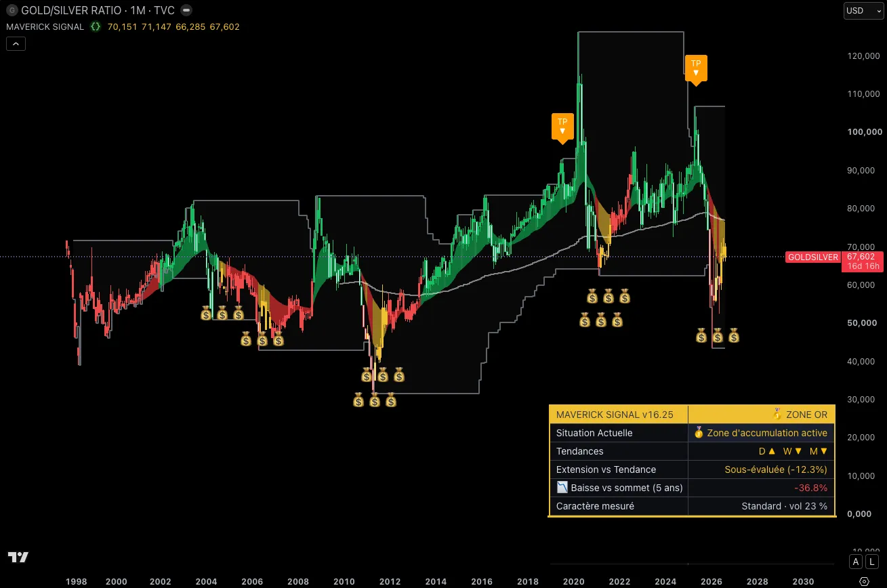This screenshot has width=887, height=588.
Task: Click the TP label near 2025
Action: coord(696,70)
